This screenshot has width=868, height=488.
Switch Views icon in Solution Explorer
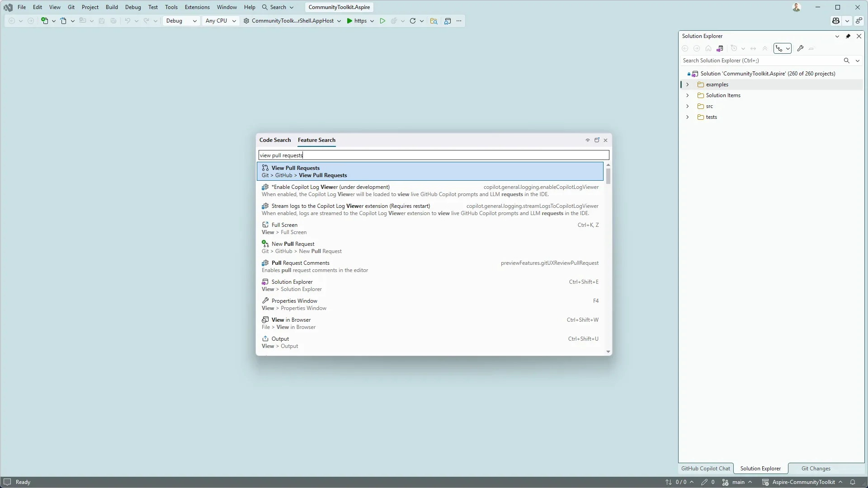pos(720,48)
